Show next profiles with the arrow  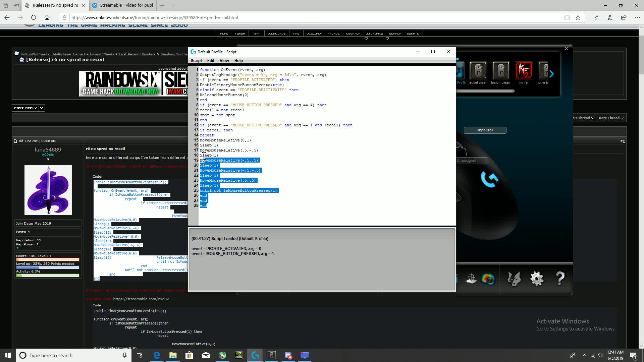coord(552,74)
